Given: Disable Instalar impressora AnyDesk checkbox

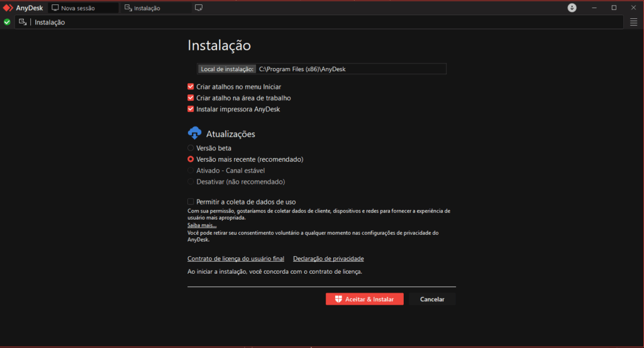Looking at the screenshot, I should click(191, 109).
